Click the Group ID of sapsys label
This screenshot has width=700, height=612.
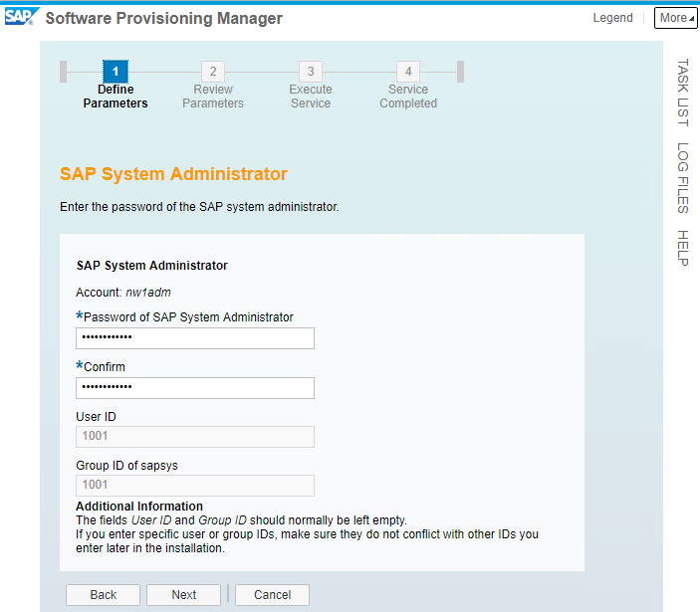click(126, 466)
